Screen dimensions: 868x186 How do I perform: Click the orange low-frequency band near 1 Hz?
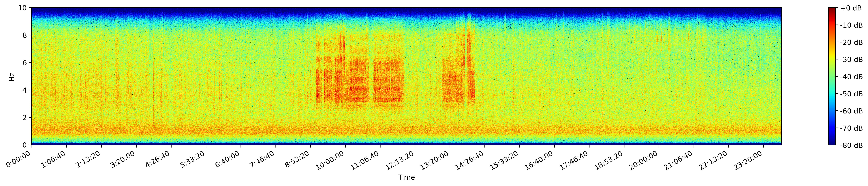406,130
